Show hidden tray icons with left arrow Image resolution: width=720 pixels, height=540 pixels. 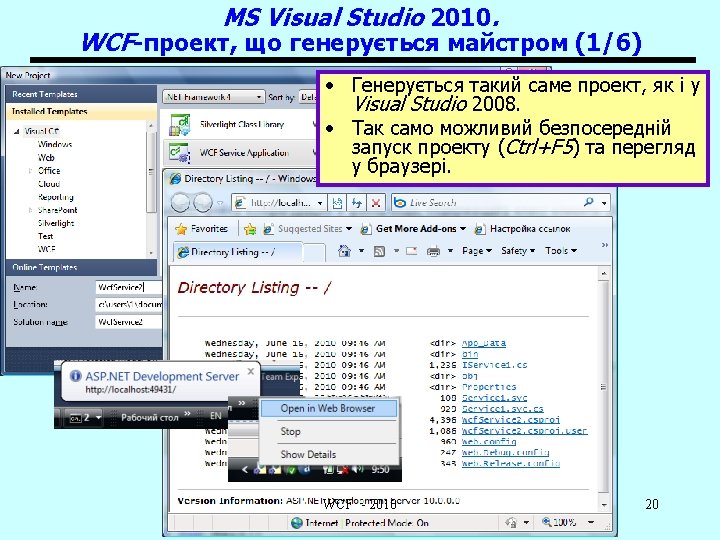click(x=244, y=469)
